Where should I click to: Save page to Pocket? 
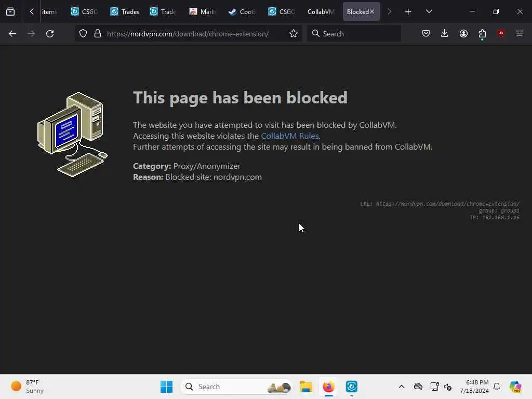pos(426,34)
